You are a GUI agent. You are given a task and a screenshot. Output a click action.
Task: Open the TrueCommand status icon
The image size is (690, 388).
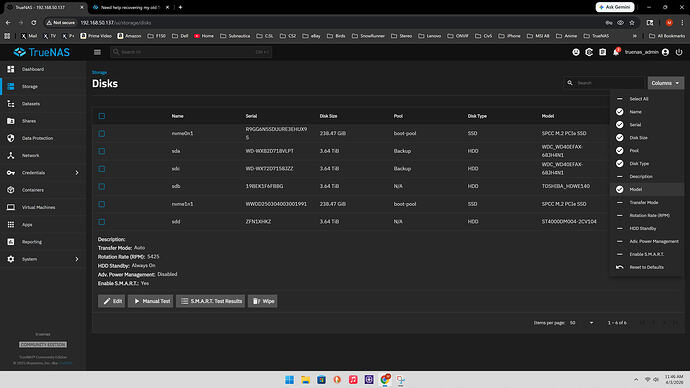589,52
